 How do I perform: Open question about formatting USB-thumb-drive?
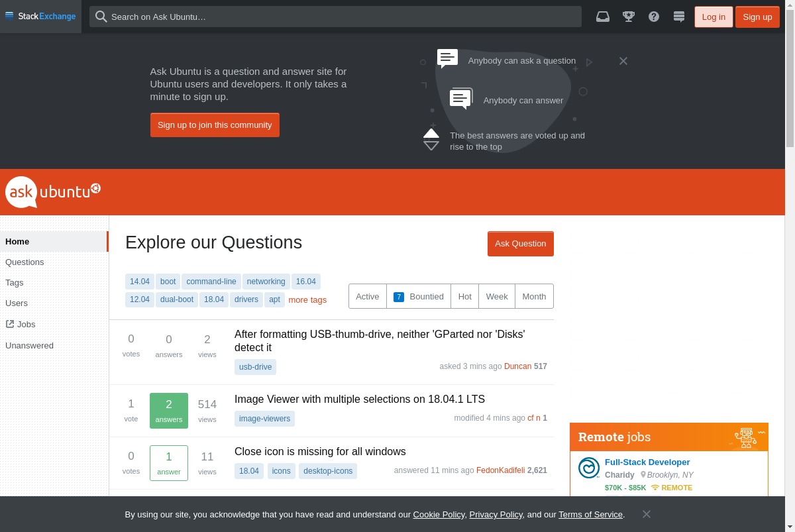pyautogui.click(x=380, y=341)
